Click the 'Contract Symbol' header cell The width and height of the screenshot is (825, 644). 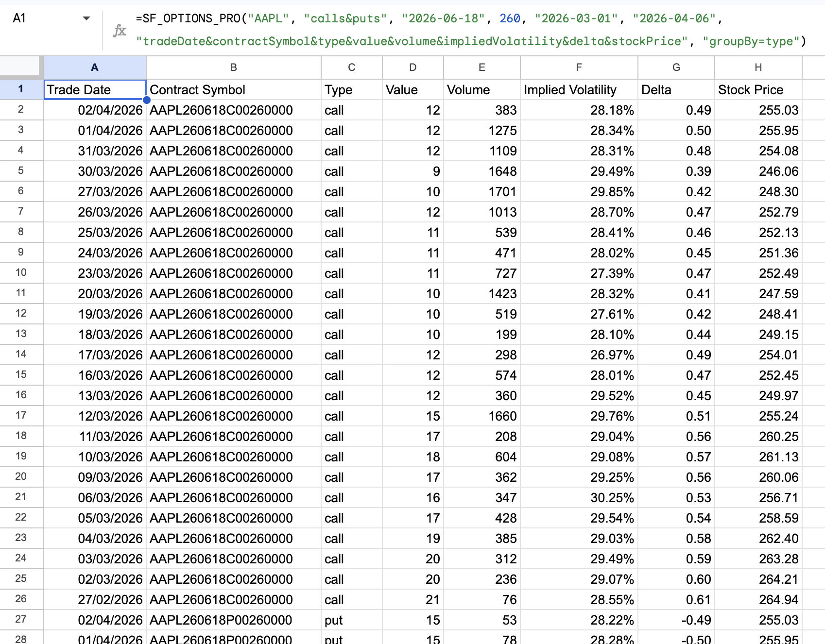(x=234, y=90)
